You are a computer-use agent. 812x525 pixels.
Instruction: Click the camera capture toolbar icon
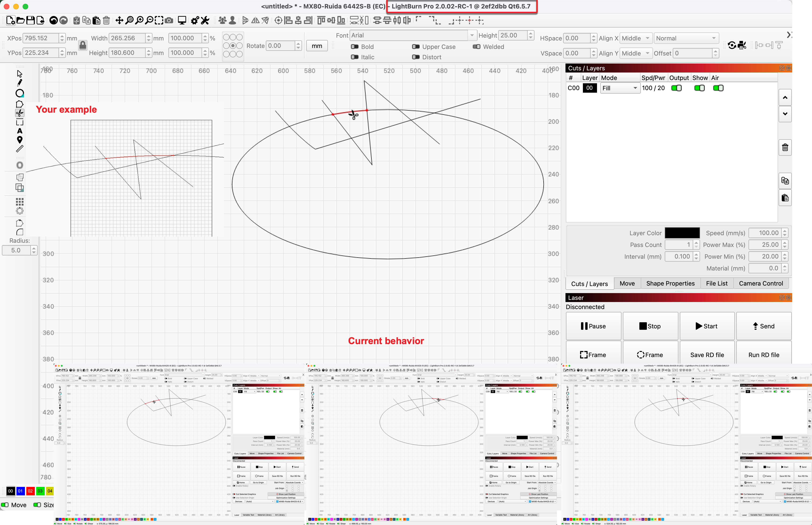(x=169, y=20)
